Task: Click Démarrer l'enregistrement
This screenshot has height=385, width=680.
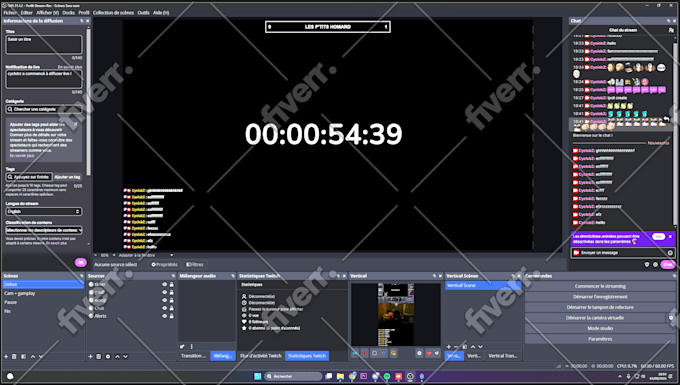Action: pos(600,297)
